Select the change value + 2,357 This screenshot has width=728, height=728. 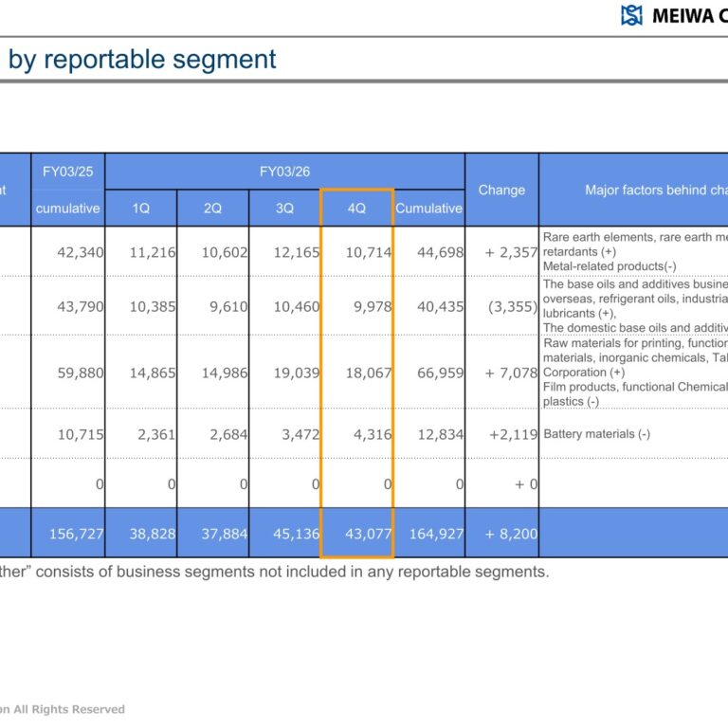[x=511, y=252]
